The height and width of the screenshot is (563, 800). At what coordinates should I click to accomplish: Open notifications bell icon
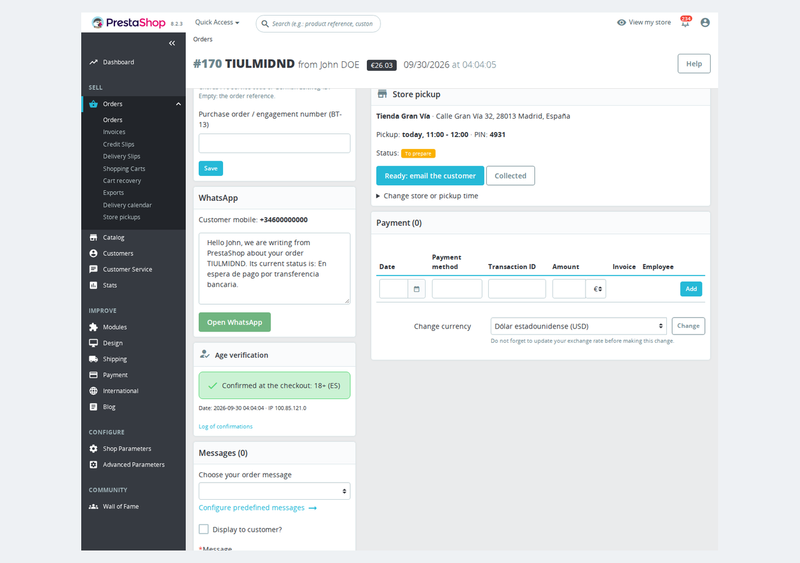(685, 22)
